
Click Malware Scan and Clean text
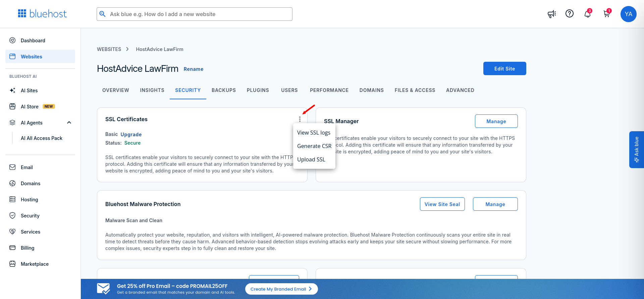click(134, 220)
